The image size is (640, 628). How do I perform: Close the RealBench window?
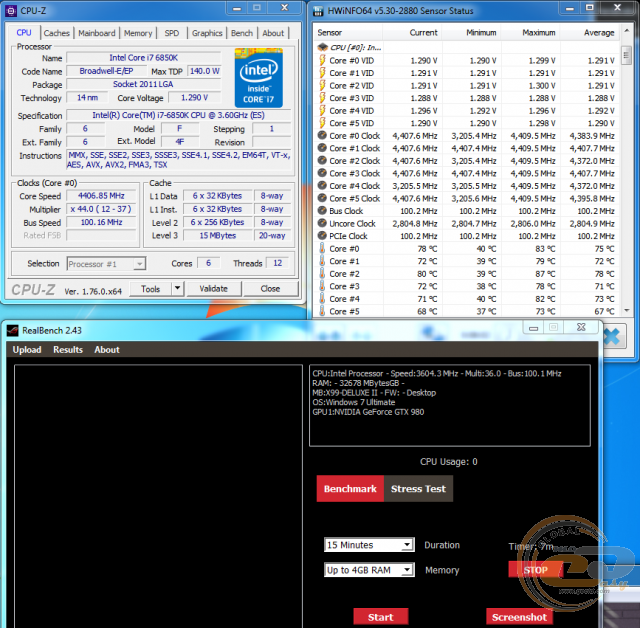[581, 327]
